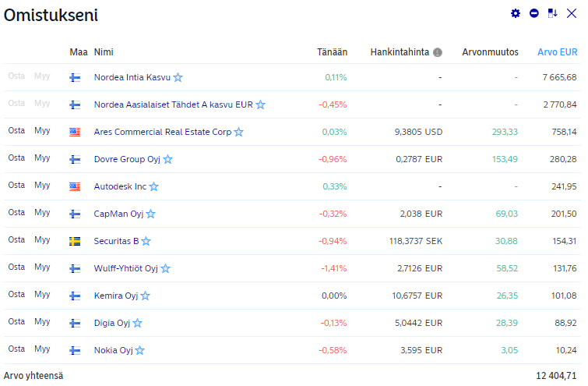Image resolution: width=588 pixels, height=386 pixels.
Task: Click the Finnish flag on Nokia Oyj row
Action: click(75, 350)
